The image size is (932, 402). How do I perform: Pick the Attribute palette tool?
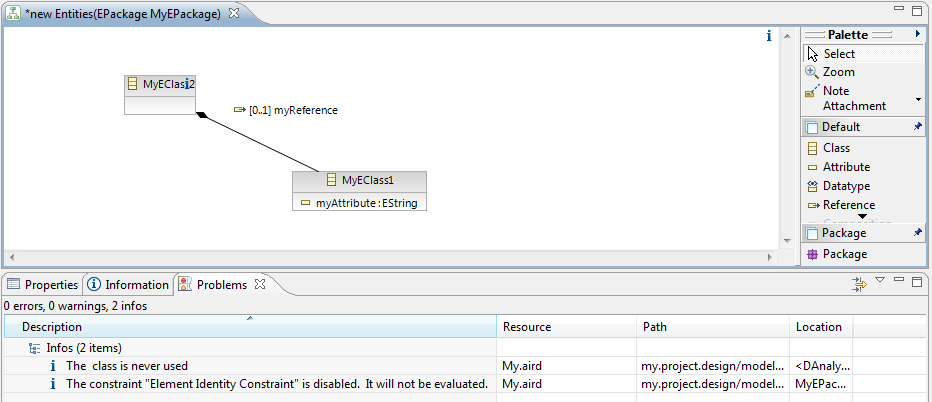click(845, 167)
